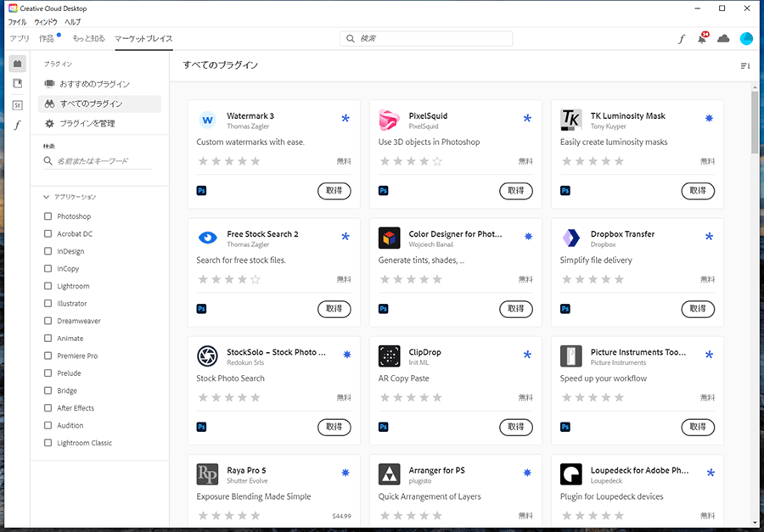Click the Loupedeck plugin icon
The image size is (764, 532).
tap(571, 474)
